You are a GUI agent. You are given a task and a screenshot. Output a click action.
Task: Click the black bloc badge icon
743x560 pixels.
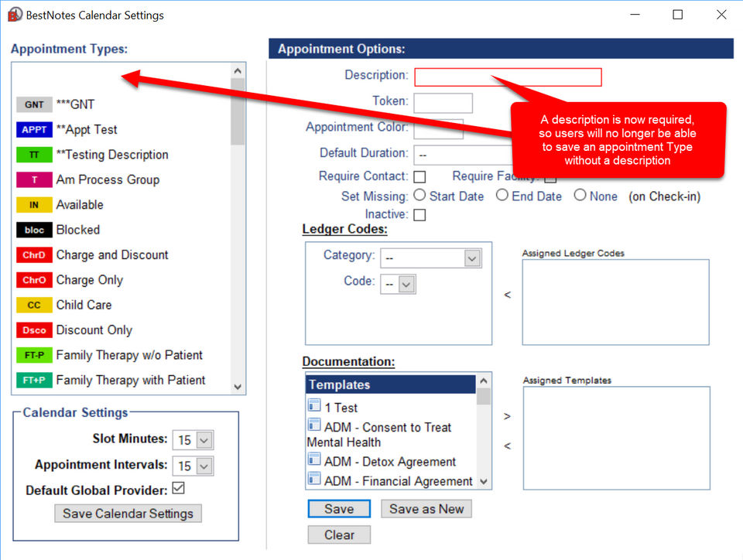tap(34, 230)
